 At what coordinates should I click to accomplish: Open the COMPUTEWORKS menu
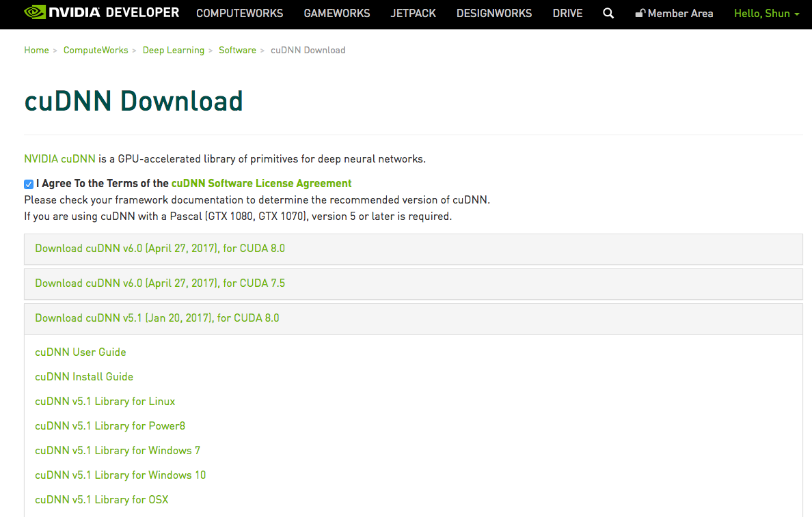[x=240, y=14]
